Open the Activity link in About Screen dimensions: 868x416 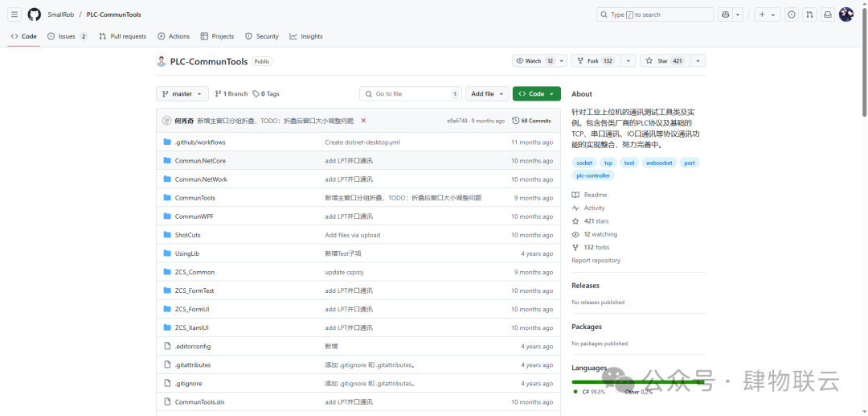[x=588, y=208]
